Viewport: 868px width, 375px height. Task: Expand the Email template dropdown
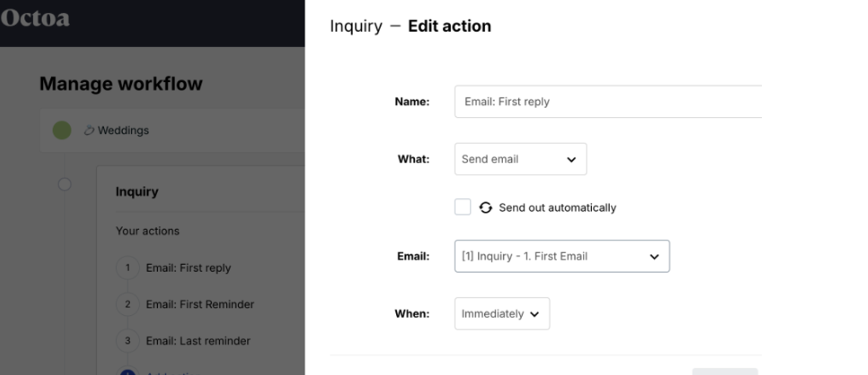point(561,257)
